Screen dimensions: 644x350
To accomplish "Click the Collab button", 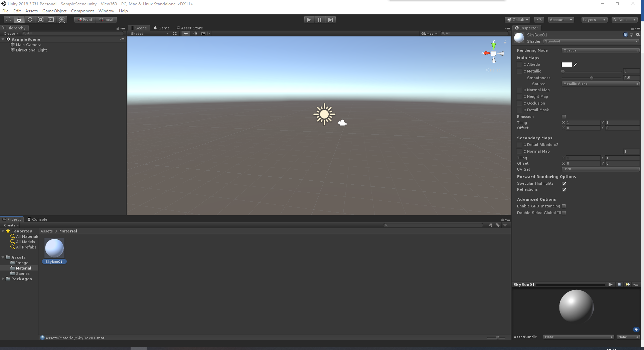I will [x=517, y=19].
